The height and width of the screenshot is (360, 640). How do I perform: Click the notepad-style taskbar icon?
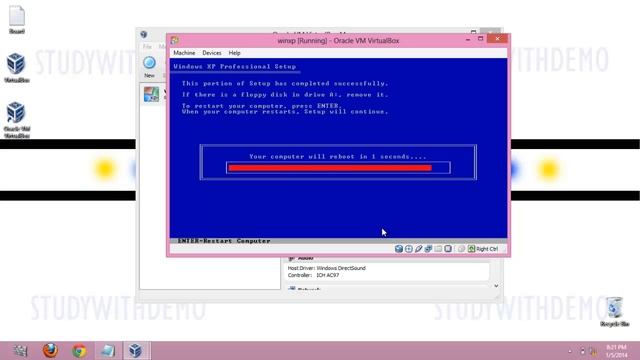(x=108, y=351)
